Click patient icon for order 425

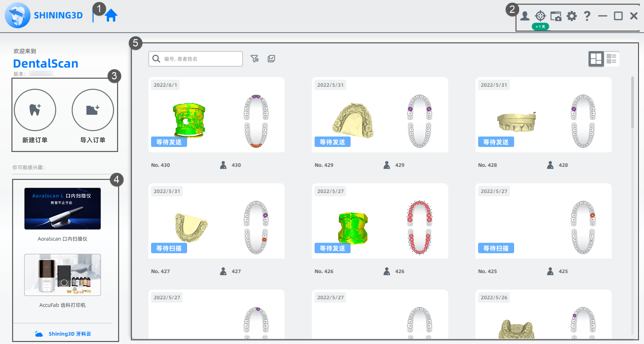pyautogui.click(x=550, y=271)
